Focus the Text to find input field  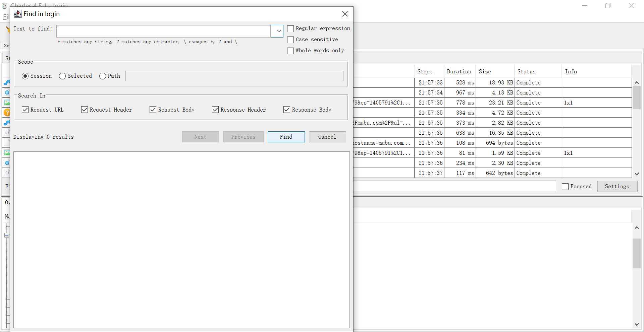point(163,31)
